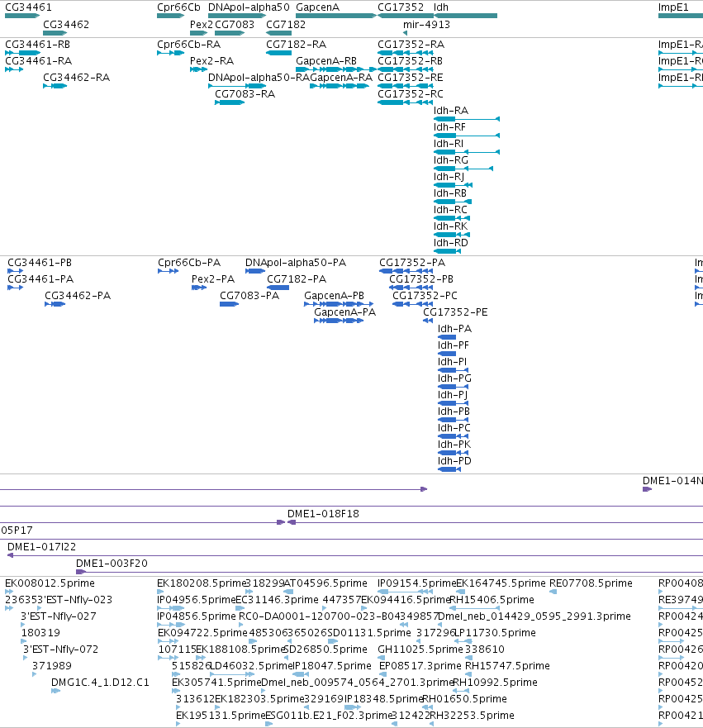Click protein GapcenA-PB

point(339,304)
